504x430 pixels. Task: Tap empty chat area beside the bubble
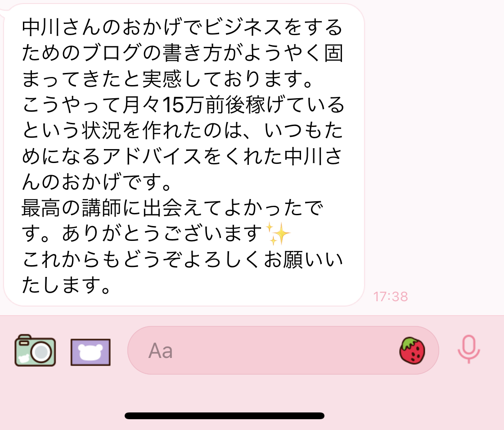tap(434, 145)
